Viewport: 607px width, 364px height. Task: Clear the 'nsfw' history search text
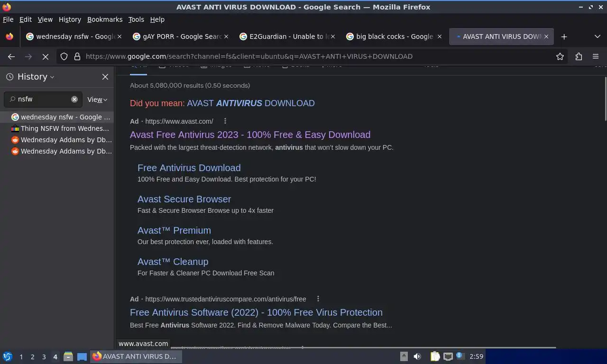(74, 99)
